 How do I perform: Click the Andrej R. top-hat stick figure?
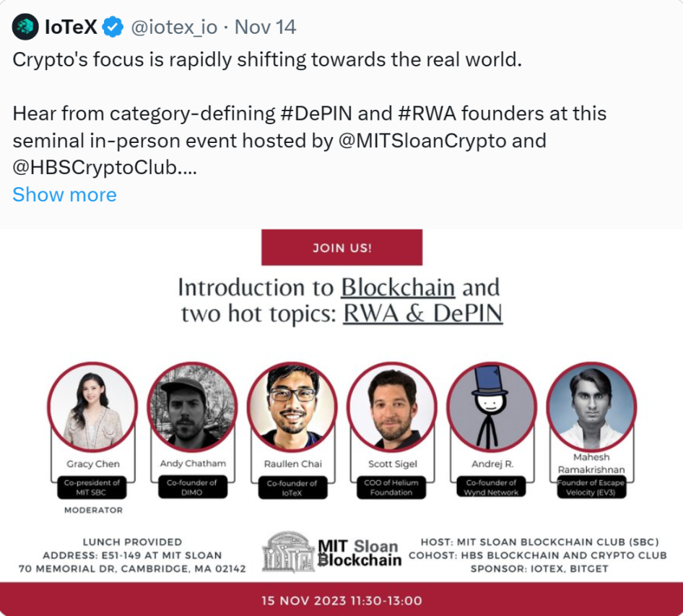tap(492, 407)
